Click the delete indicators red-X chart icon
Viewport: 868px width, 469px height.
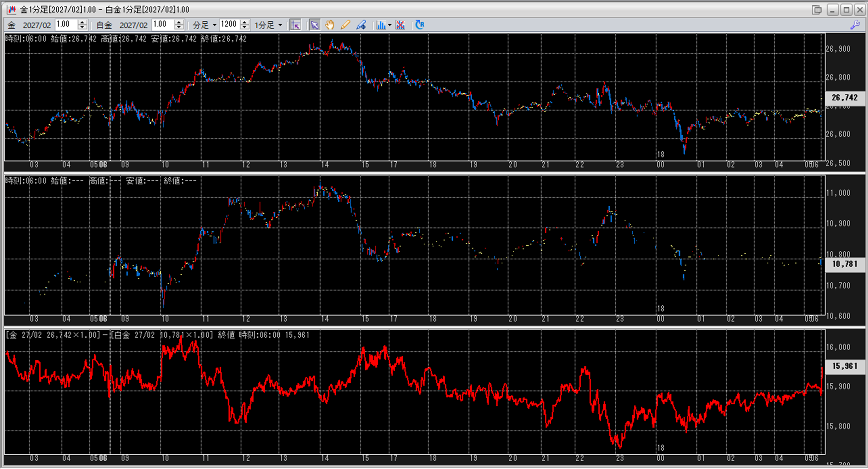click(400, 25)
